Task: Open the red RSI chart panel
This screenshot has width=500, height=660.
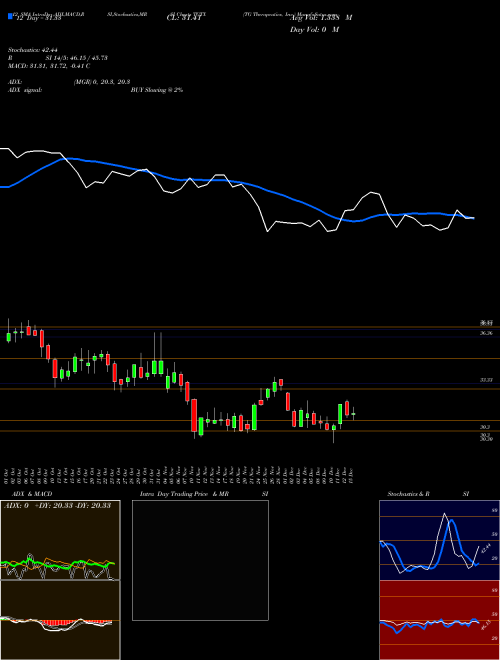Action: (x=439, y=620)
